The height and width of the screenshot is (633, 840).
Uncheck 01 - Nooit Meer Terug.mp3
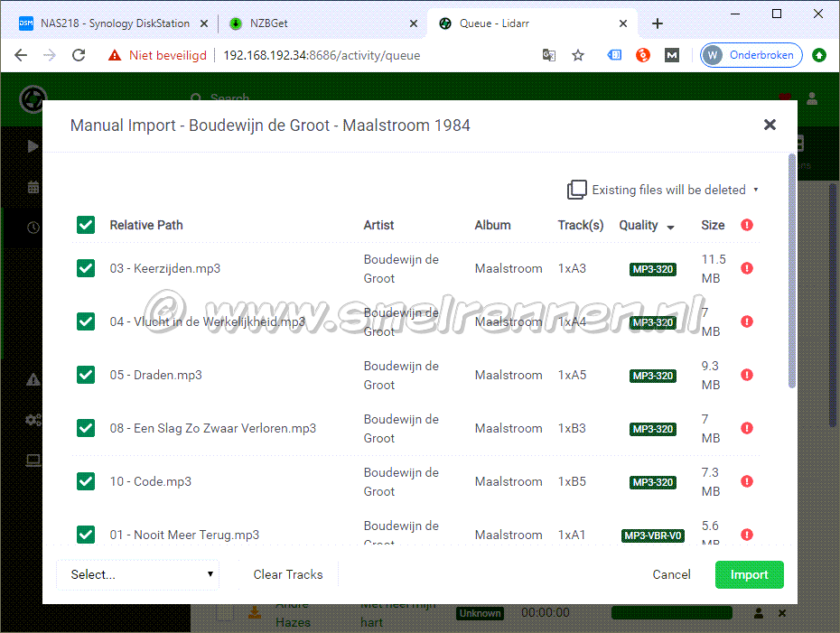pos(86,535)
